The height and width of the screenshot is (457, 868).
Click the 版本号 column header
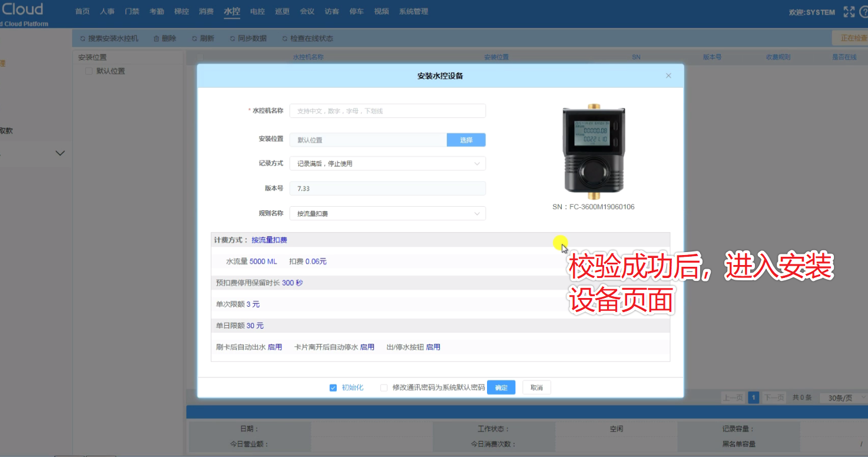pyautogui.click(x=712, y=57)
